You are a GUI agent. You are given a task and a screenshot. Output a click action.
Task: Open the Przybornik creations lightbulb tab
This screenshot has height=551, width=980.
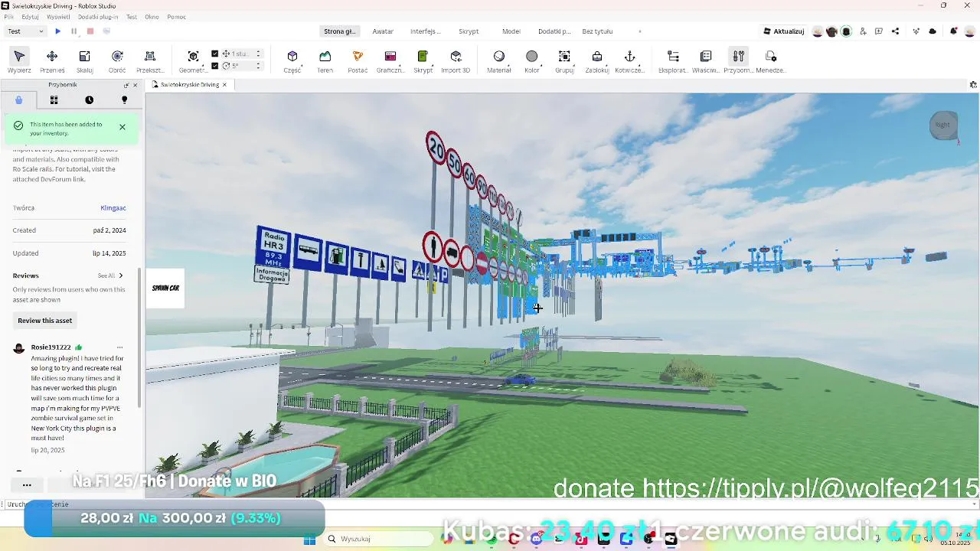(124, 100)
